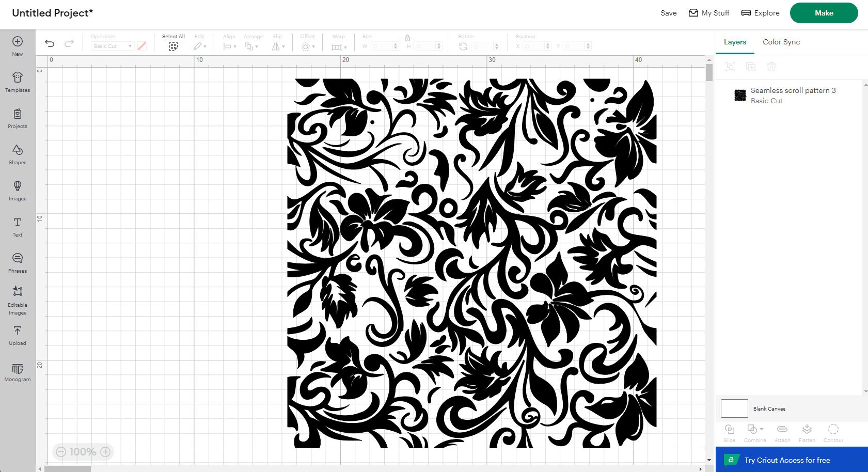Image resolution: width=868 pixels, height=472 pixels.
Task: Click the Attach icon
Action: (x=782, y=432)
